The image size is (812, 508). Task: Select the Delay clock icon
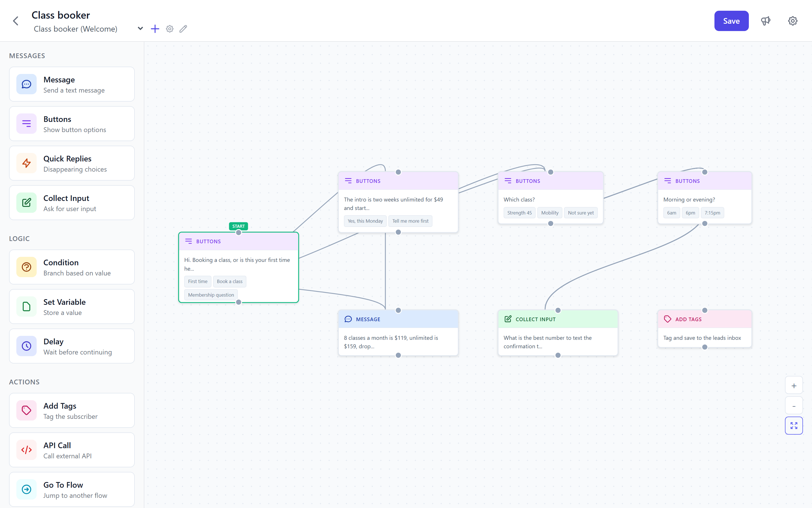coord(27,346)
